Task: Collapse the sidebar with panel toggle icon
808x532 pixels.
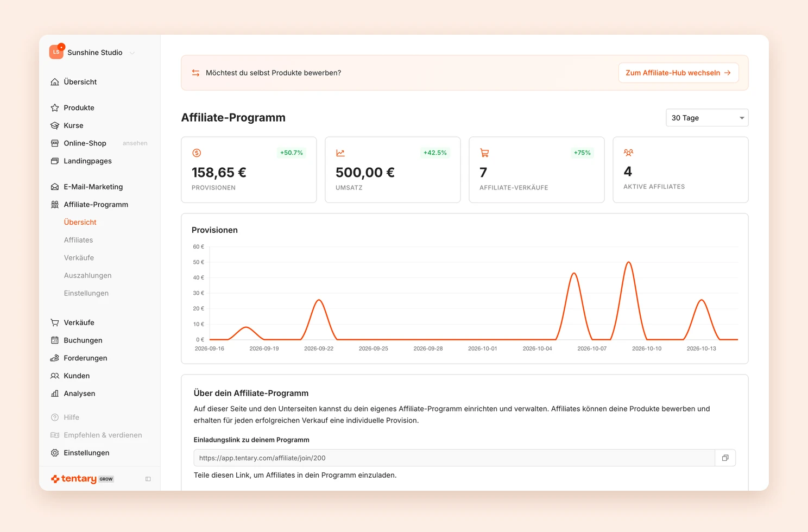Action: (x=148, y=479)
